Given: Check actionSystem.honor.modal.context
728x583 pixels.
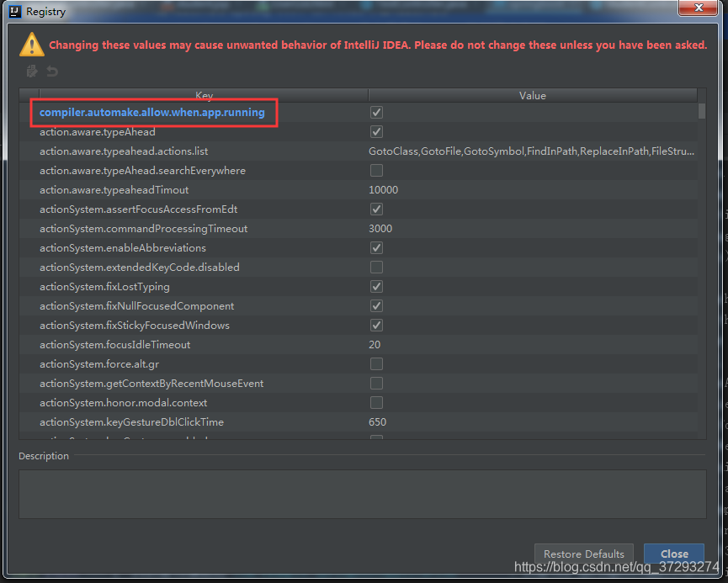Looking at the screenshot, I should (x=375, y=402).
